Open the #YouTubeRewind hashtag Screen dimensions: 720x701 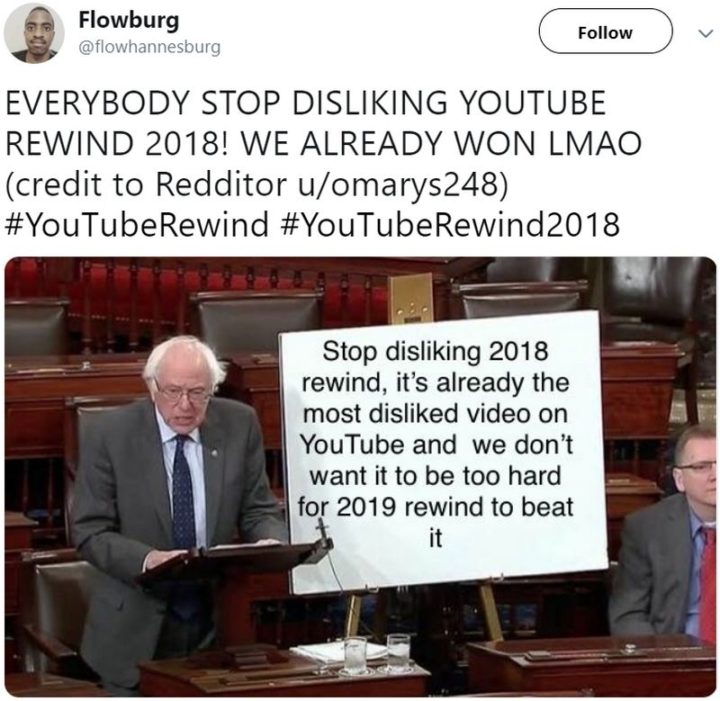pyautogui.click(x=137, y=224)
